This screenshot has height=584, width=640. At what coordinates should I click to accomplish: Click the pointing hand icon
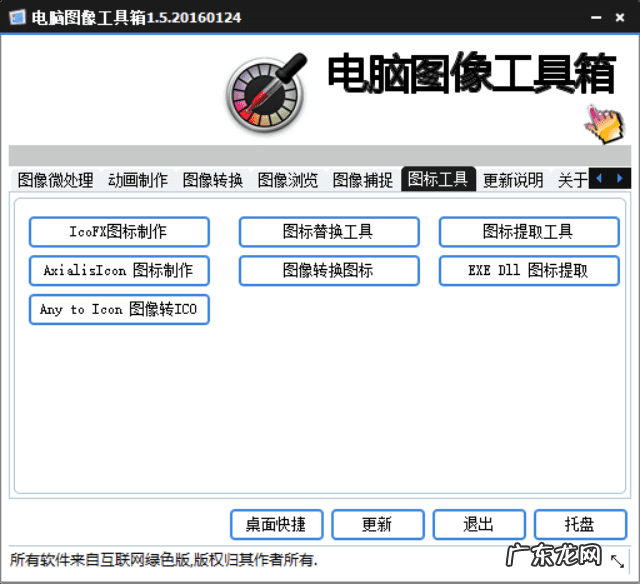(x=603, y=122)
